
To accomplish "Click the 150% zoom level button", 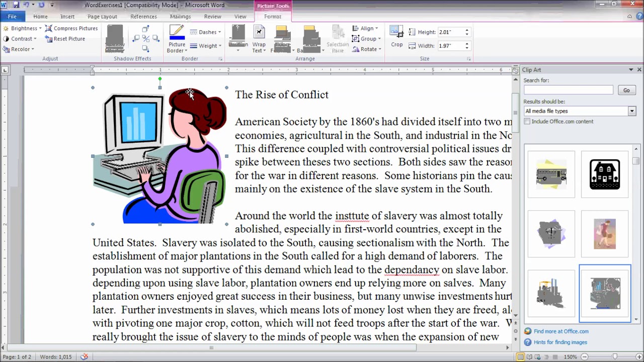I will [x=570, y=357].
